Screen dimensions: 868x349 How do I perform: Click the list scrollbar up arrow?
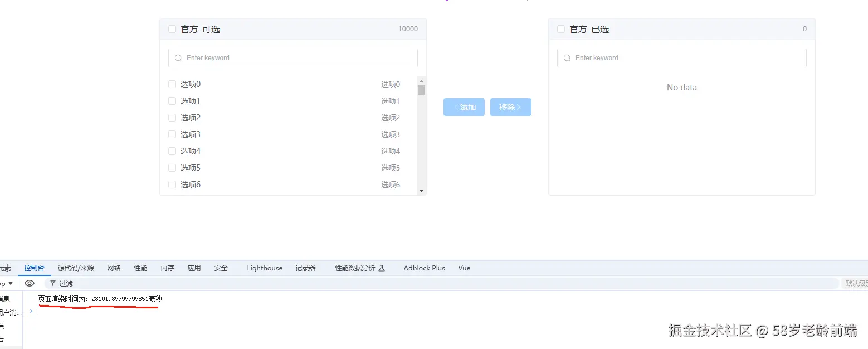tap(421, 80)
